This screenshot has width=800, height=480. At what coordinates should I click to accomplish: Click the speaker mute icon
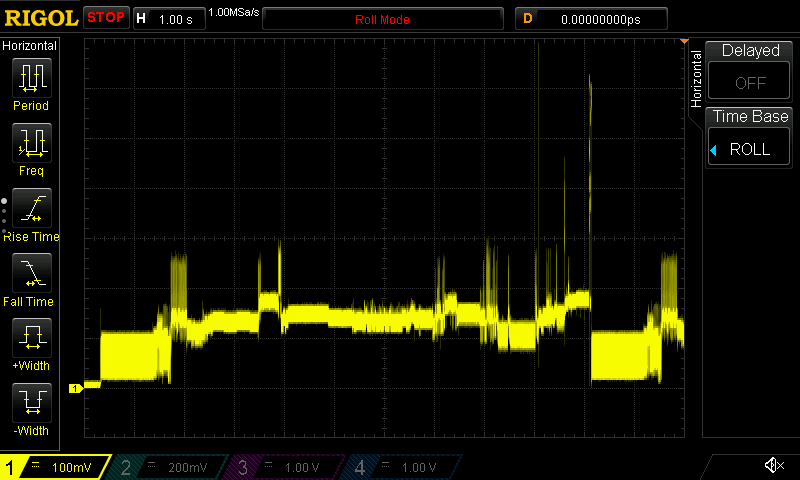[x=773, y=466]
